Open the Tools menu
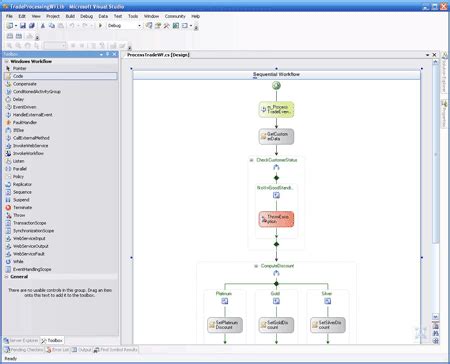450x364 pixels. pyautogui.click(x=133, y=16)
